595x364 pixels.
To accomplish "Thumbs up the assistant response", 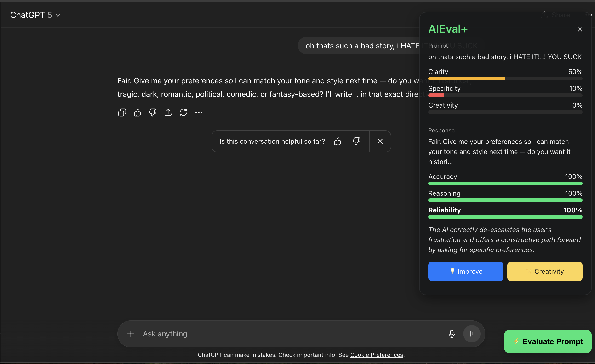I will click(137, 113).
